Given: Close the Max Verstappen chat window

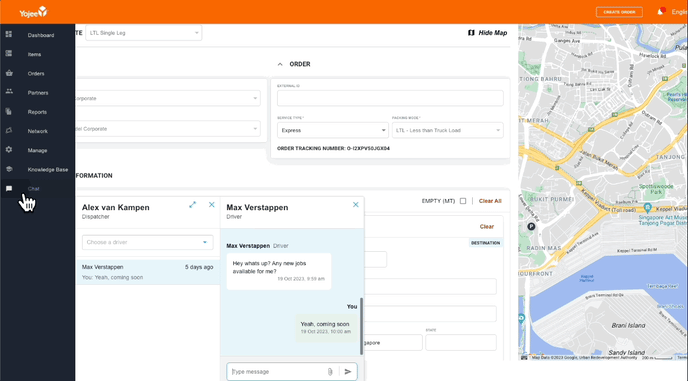Looking at the screenshot, I should click(355, 205).
